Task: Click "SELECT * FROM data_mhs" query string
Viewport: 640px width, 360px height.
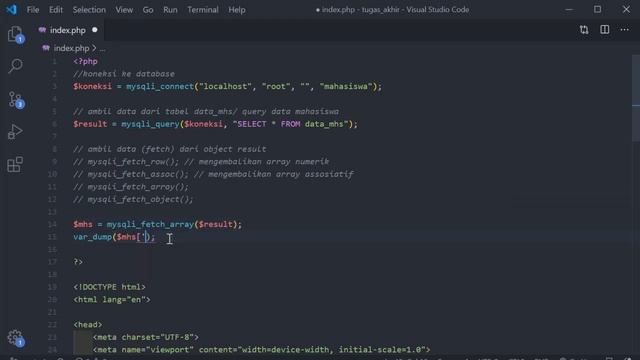Action: tap(291, 124)
